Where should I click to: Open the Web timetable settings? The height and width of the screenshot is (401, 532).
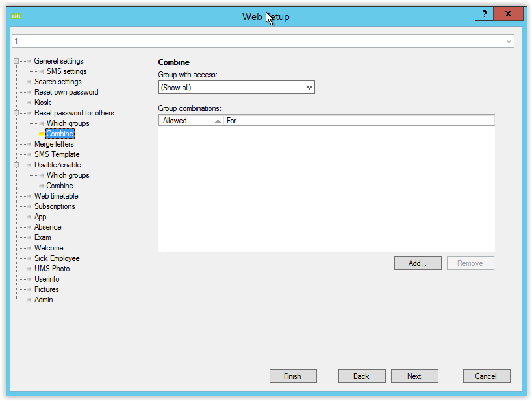56,196
